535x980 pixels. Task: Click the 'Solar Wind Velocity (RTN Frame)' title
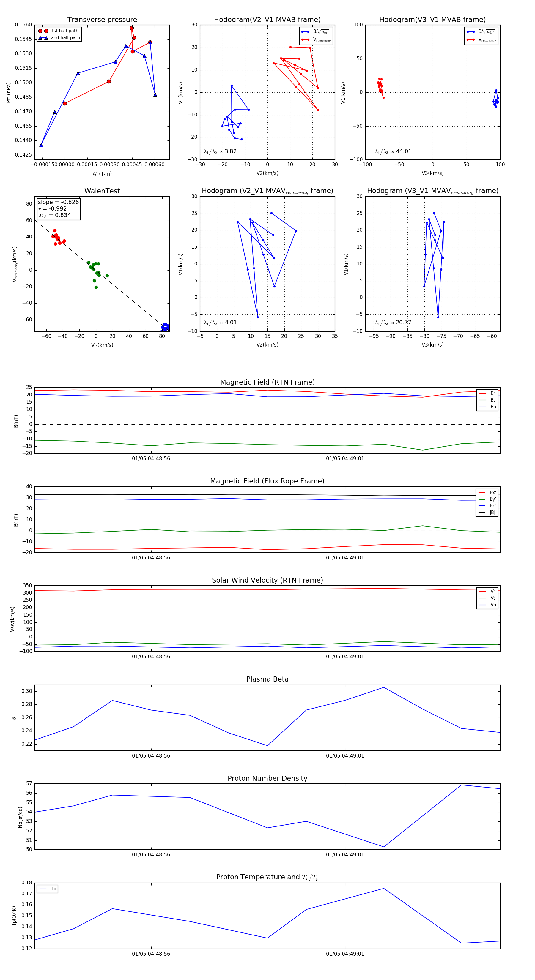coord(267,580)
